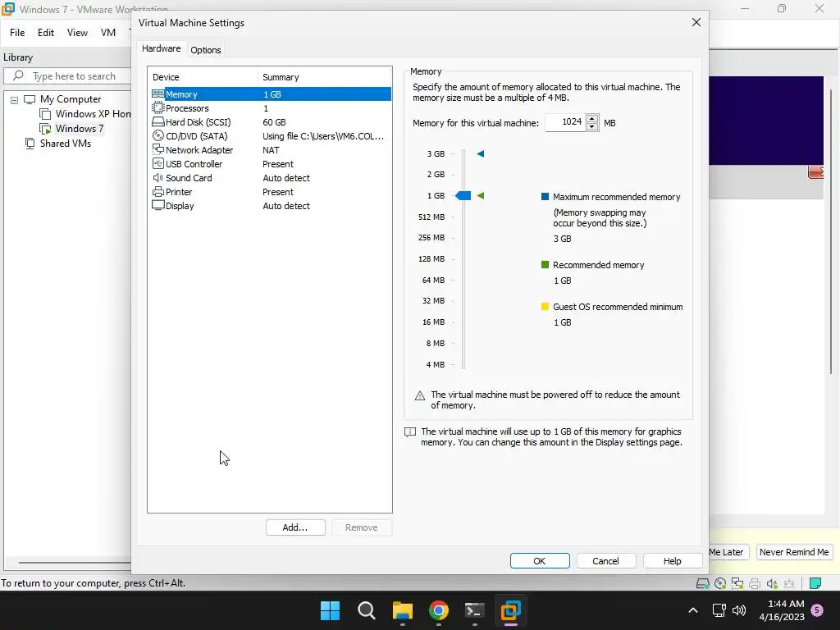Open File Explorer from the taskbar
The width and height of the screenshot is (840, 630).
click(x=402, y=610)
